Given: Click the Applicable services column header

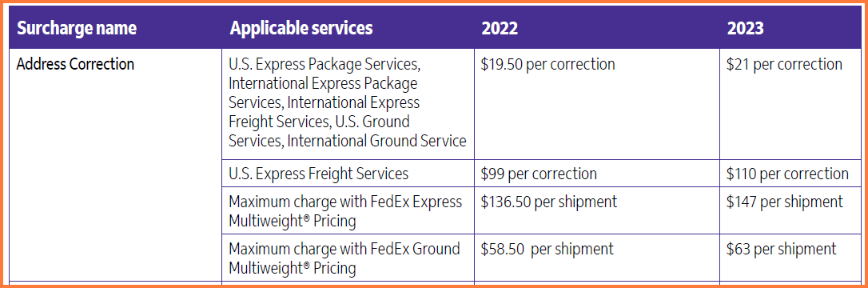Looking at the screenshot, I should click(x=301, y=28).
